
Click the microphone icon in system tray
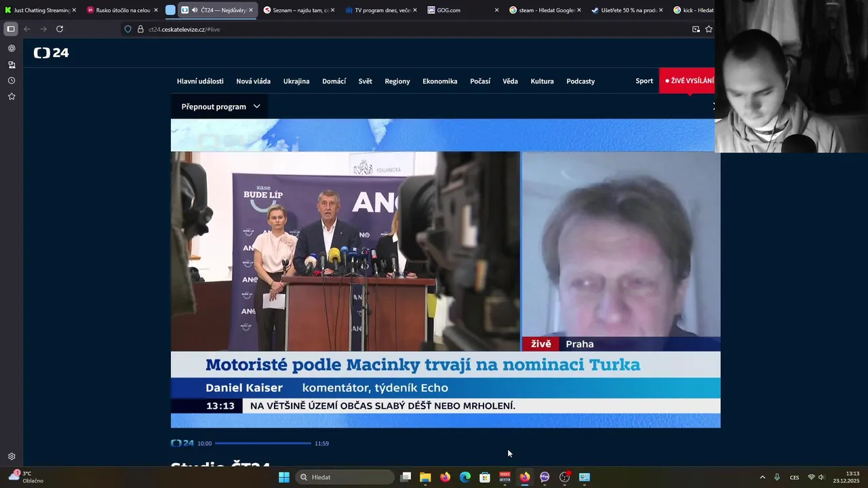777,477
